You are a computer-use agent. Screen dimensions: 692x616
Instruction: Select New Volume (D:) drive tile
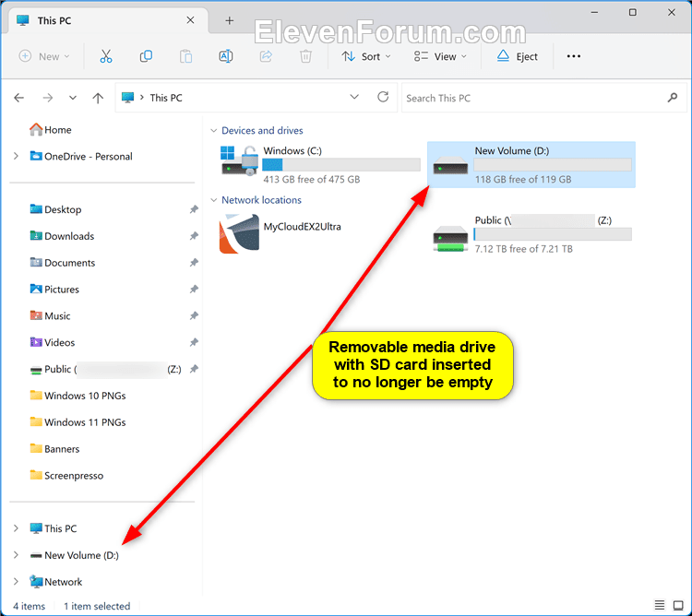tap(531, 164)
